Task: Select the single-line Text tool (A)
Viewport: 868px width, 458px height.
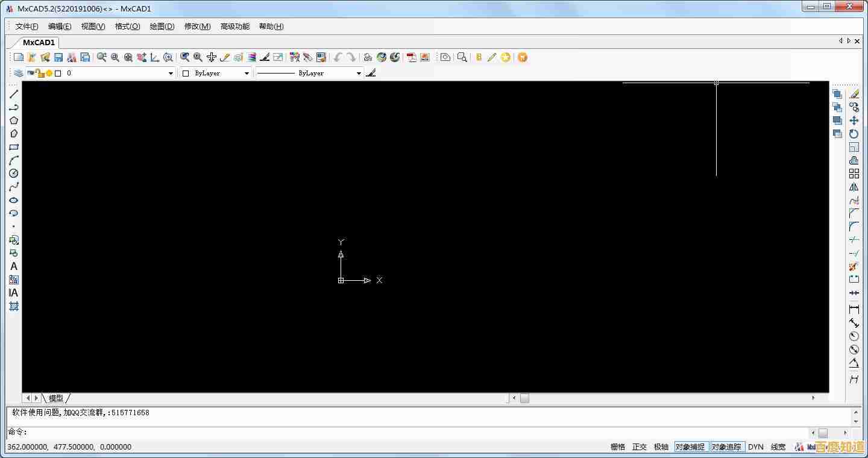Action: [13, 266]
